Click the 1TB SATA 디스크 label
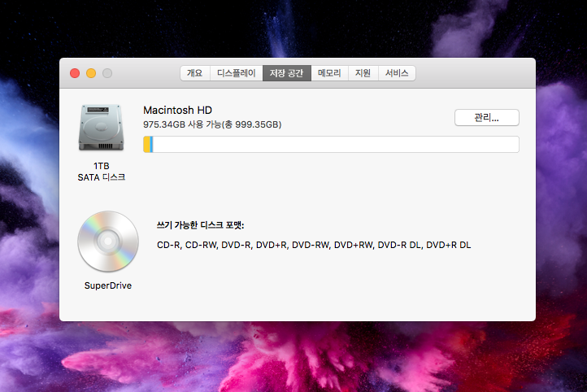The image size is (587, 392). click(102, 171)
